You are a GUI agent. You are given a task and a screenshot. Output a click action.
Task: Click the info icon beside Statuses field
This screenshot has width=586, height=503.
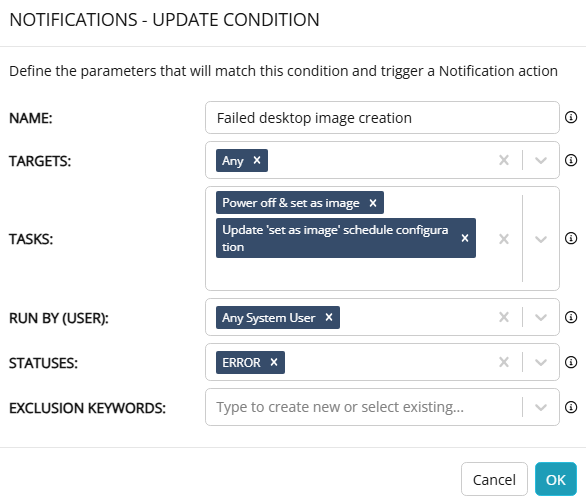click(571, 362)
